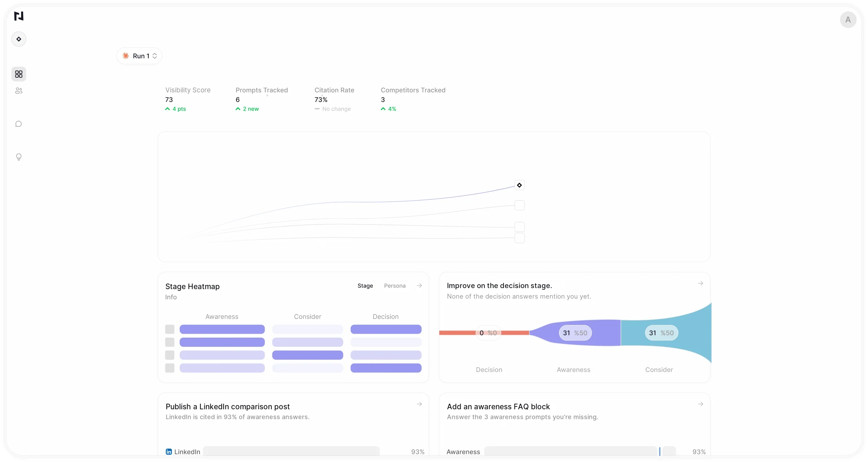Click the 31 %50 Awareness funnel badge

point(575,333)
